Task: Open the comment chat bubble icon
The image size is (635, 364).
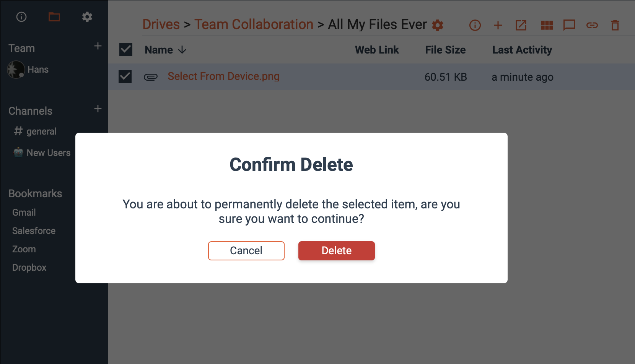Action: tap(569, 25)
